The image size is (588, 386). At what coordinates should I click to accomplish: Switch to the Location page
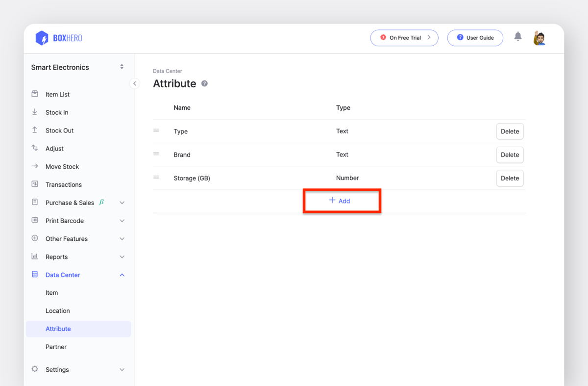click(x=57, y=310)
